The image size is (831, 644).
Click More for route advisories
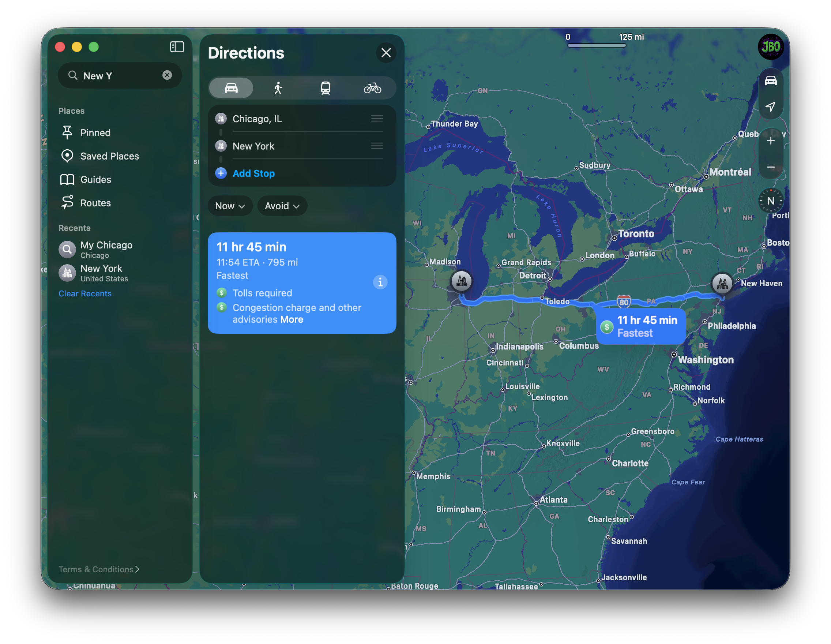coord(292,320)
